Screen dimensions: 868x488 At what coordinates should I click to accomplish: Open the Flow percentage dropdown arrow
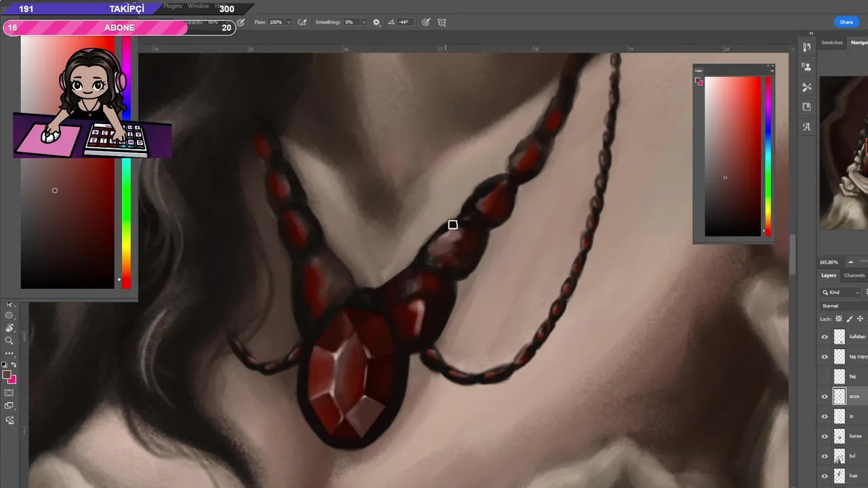(289, 22)
